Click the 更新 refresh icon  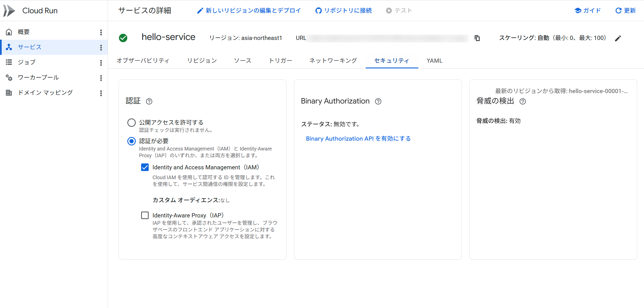[618, 11]
